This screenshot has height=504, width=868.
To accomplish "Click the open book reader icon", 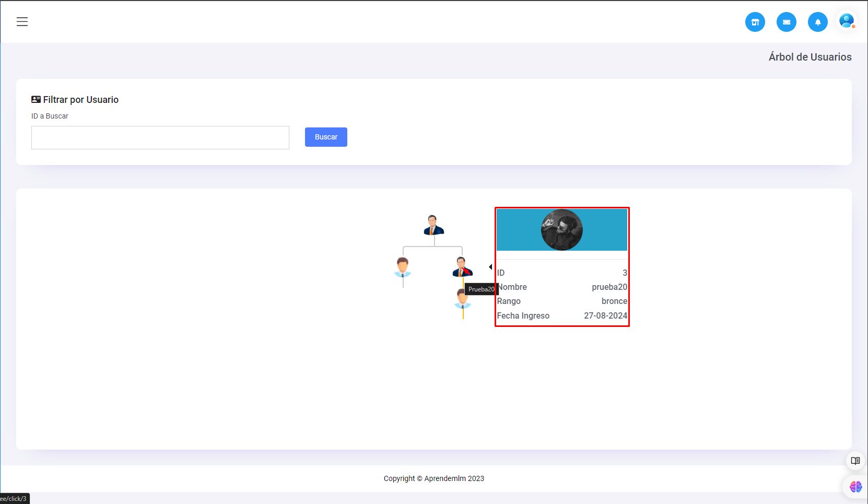I will [855, 461].
